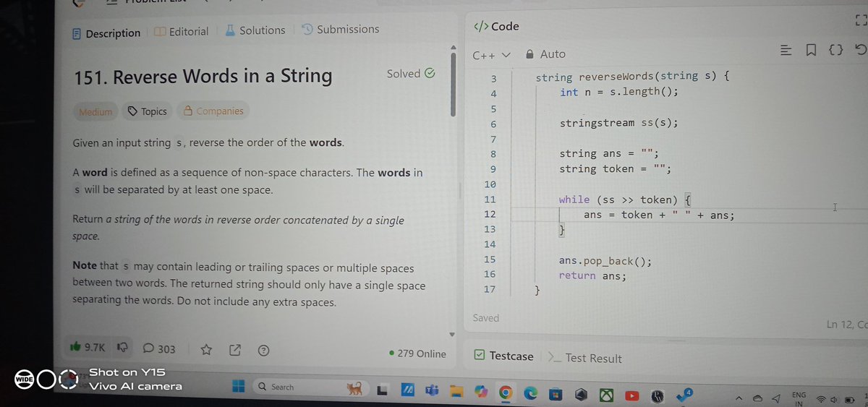Open YouTube from the taskbar
Image resolution: width=868 pixels, height=407 pixels.
[x=633, y=396]
